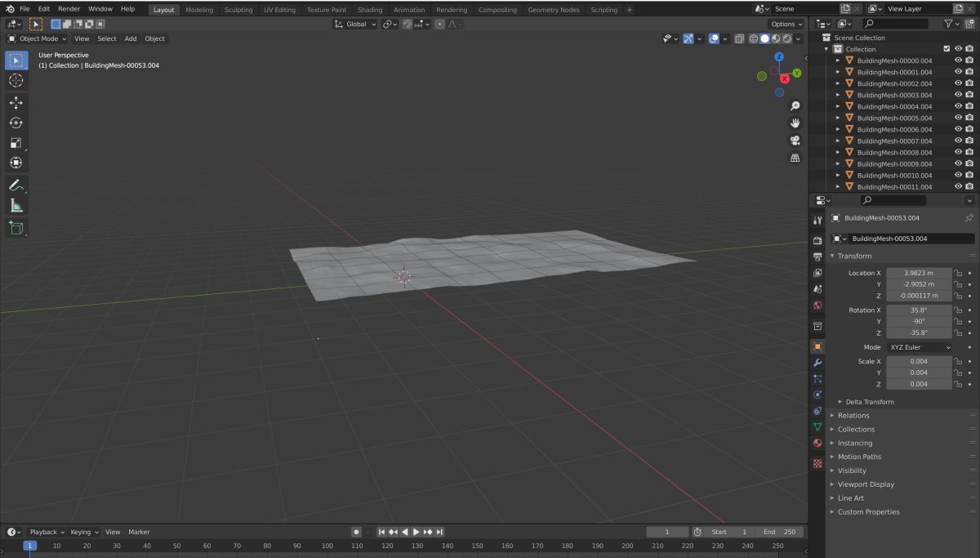The image size is (980, 558).
Task: Click the Location X value field
Action: (x=918, y=273)
